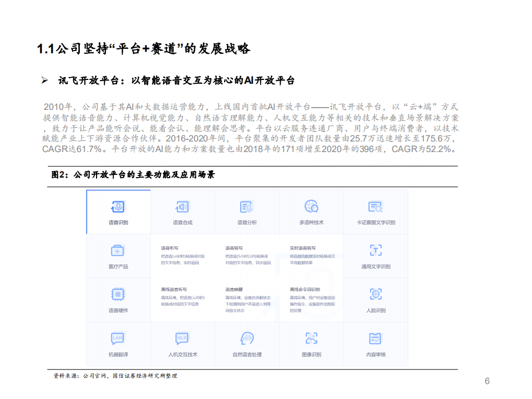Open the 语音分析 document icon
This screenshot has width=532, height=399.
pos(247,206)
